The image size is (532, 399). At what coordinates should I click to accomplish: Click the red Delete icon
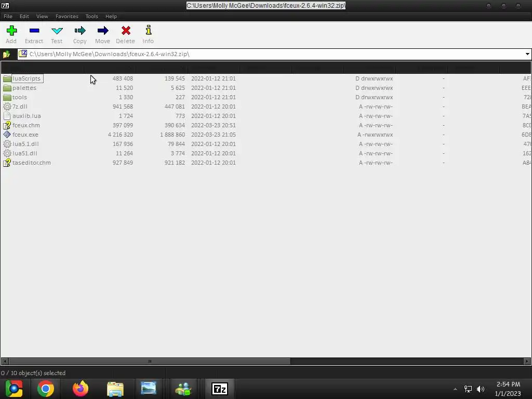point(126,31)
